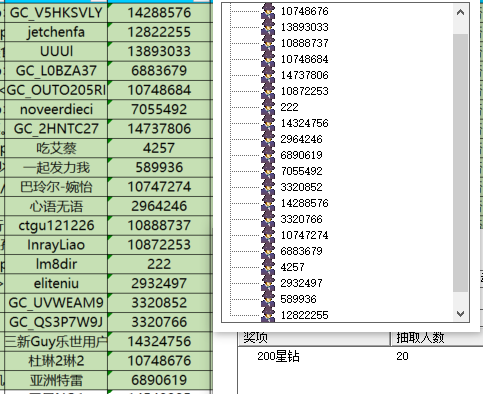Click the icon next to 6883679 in list
The height and width of the screenshot is (394, 483).
[268, 251]
